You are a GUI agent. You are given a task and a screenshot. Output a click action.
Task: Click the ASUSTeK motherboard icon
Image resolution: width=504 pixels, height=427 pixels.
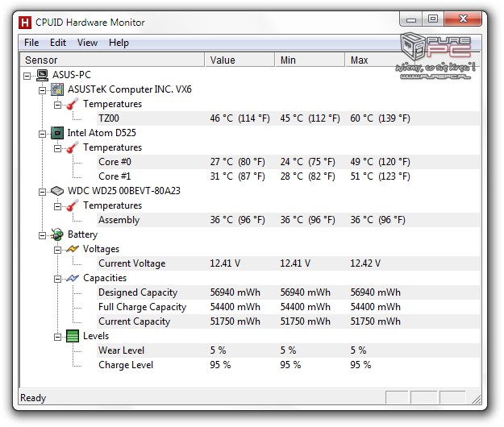pos(57,89)
